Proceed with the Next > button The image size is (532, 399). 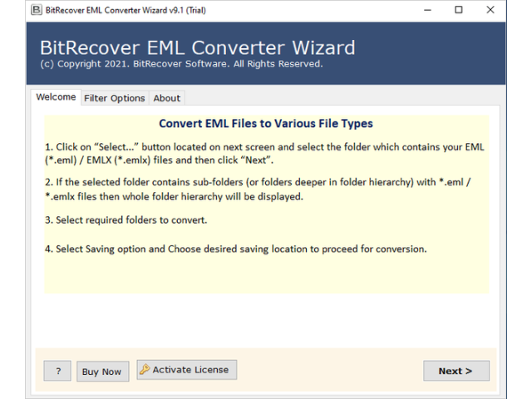(456, 371)
